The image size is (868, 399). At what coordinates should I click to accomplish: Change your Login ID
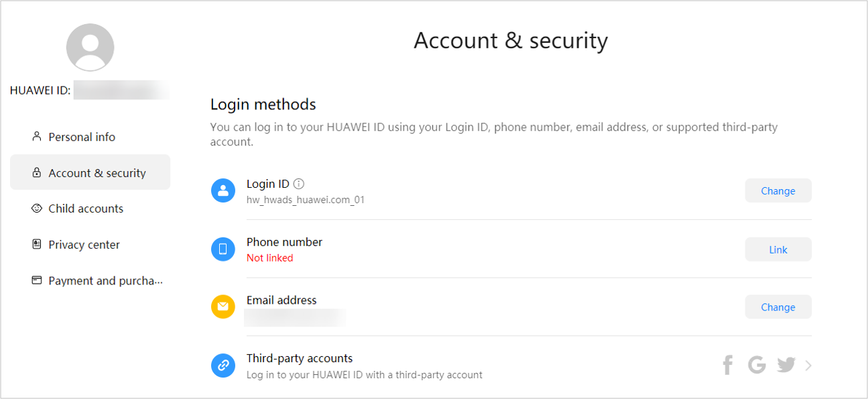[x=778, y=190]
